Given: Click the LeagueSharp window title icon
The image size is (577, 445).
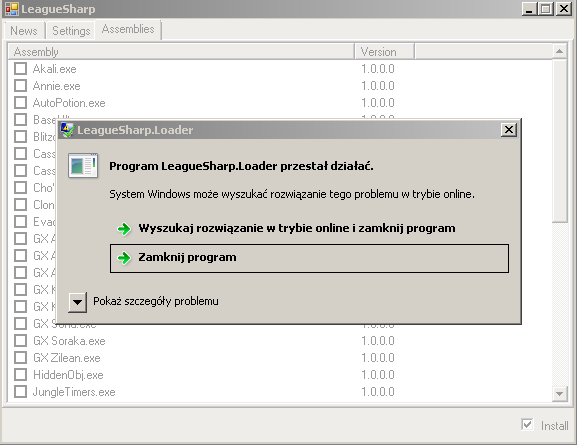Looking at the screenshot, I should pos(12,9).
